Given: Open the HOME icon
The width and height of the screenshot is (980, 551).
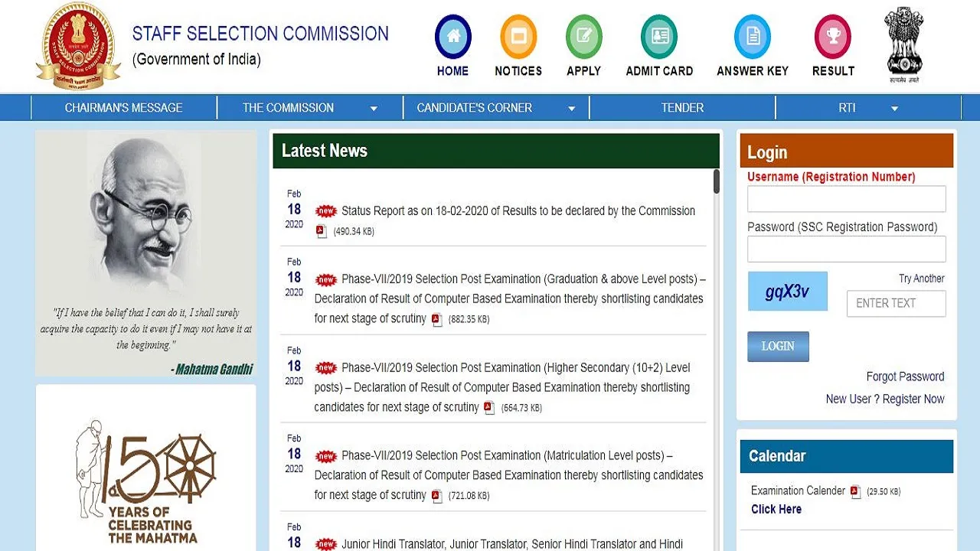Looking at the screenshot, I should [453, 36].
